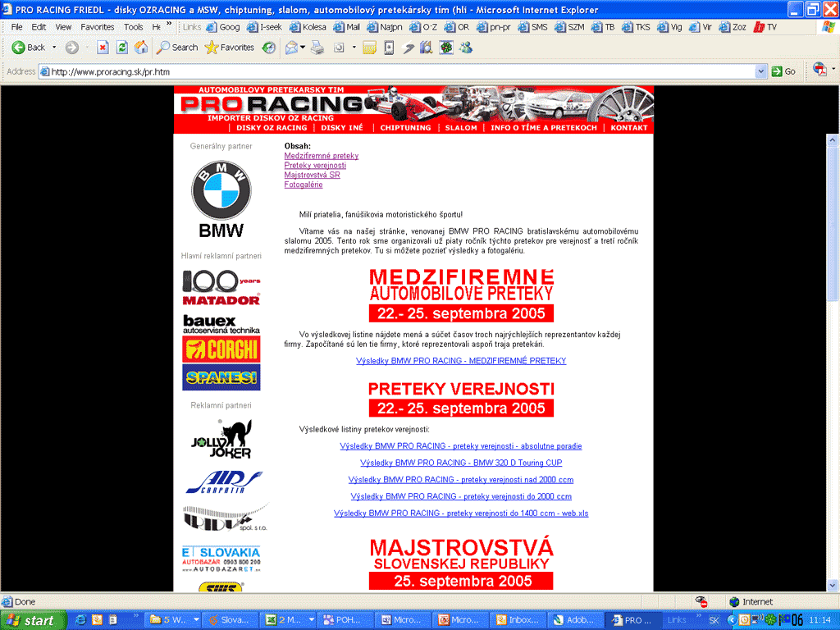Open results for preteky verejnosti nad 2000 ccm

point(461,480)
